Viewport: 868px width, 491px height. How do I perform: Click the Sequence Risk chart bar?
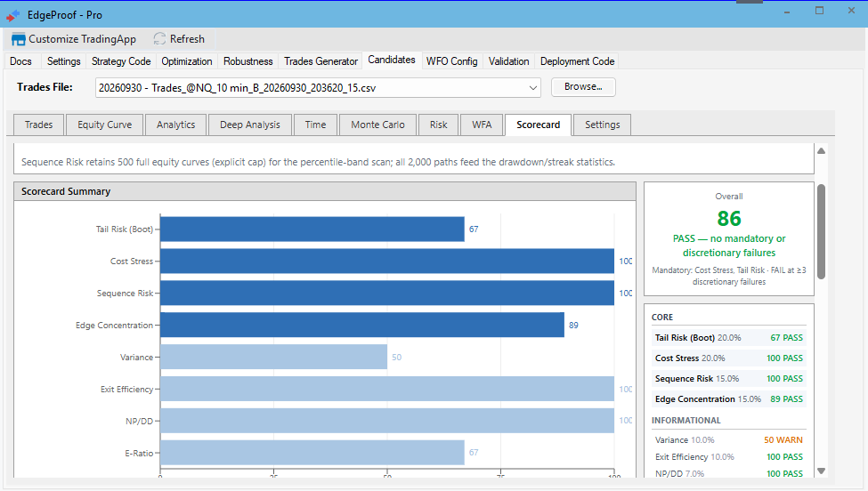[387, 293]
